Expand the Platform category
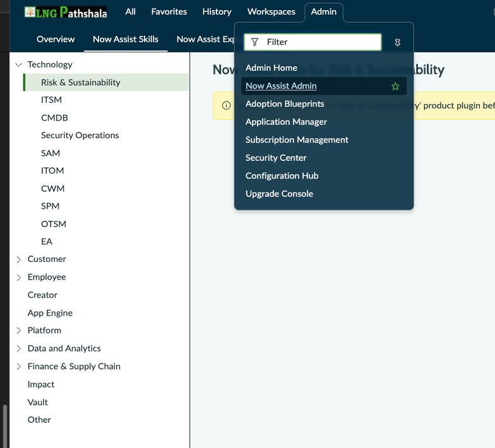Screen dimensions: 495x448 tap(19, 331)
